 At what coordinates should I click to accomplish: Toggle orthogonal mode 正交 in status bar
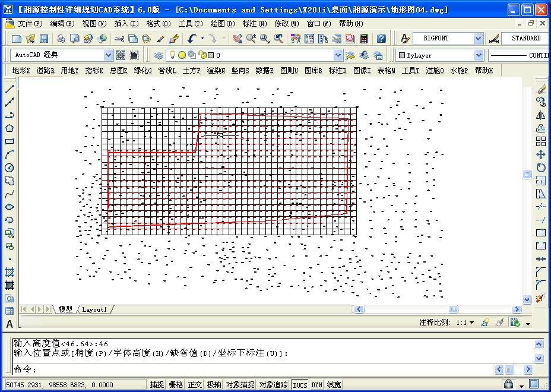point(194,384)
